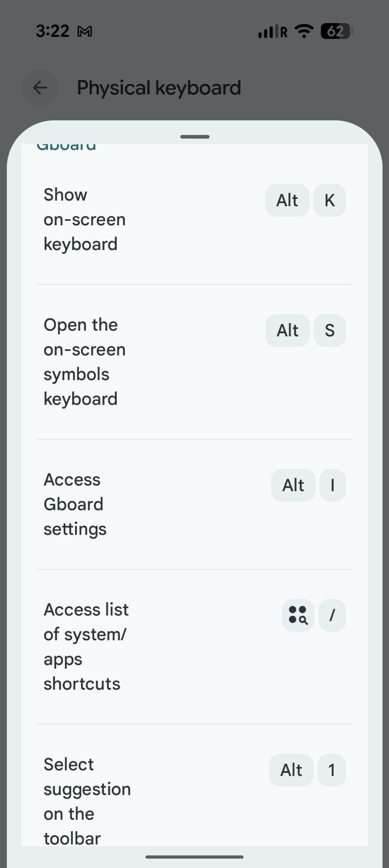Tap the battery level indicator

coord(336,31)
